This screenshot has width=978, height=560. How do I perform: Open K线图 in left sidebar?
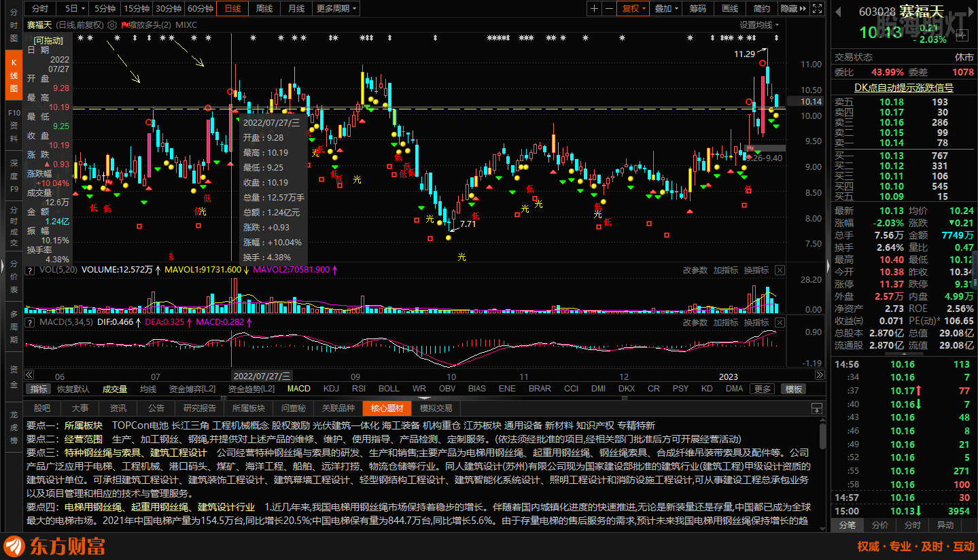[x=14, y=75]
